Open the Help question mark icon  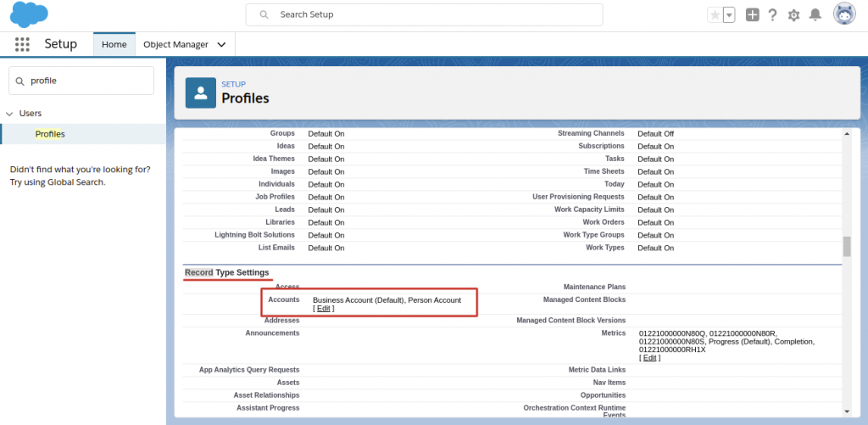pos(772,15)
